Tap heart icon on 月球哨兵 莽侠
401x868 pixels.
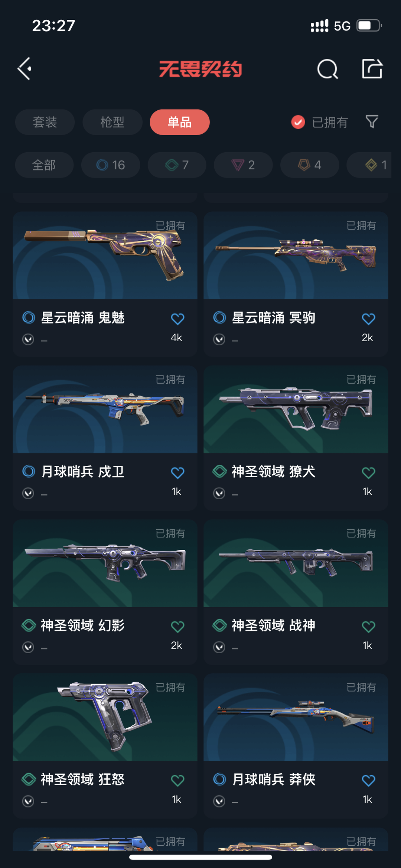tap(368, 780)
